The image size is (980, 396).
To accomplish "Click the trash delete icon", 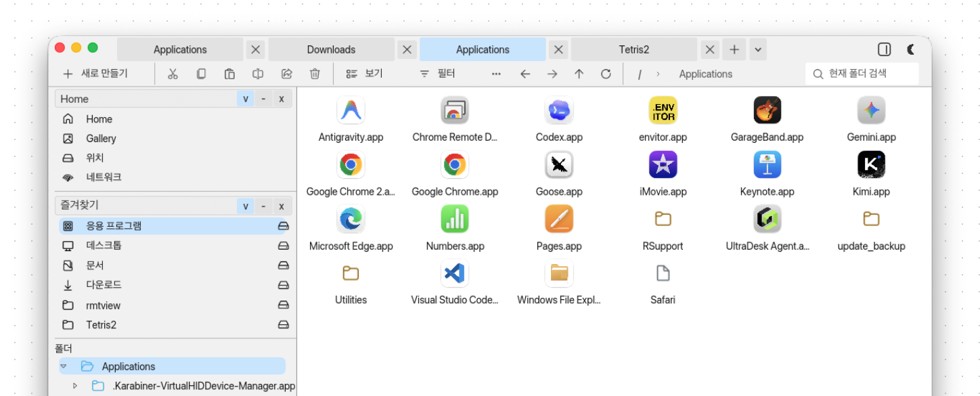I will pyautogui.click(x=315, y=74).
